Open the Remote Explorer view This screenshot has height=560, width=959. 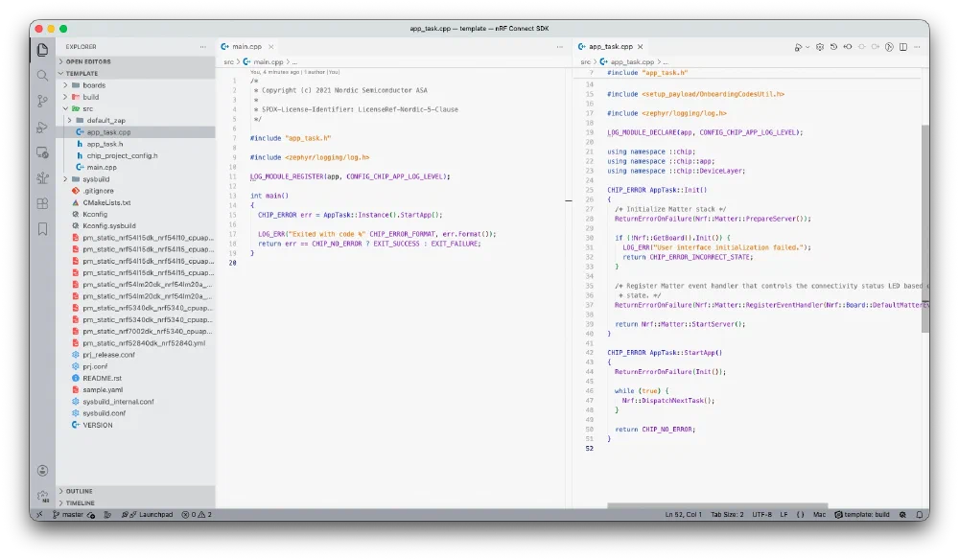click(42, 152)
